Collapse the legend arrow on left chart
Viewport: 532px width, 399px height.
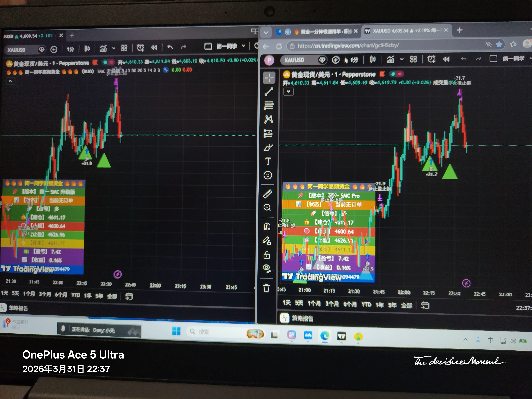10,81
